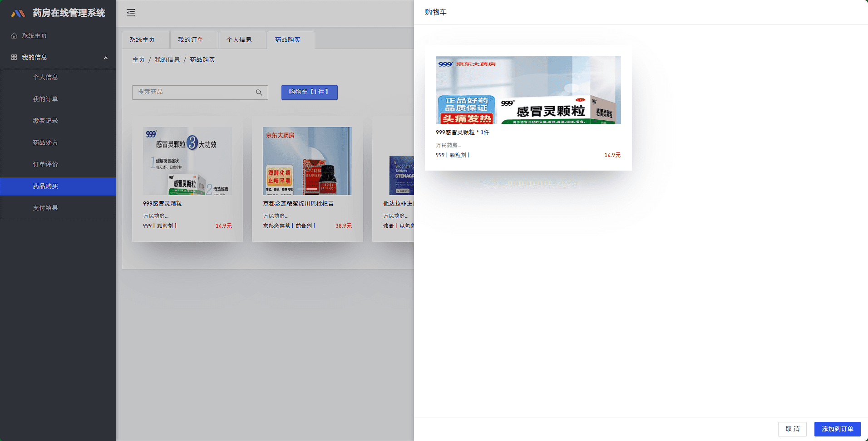This screenshot has width=868, height=441.
Task: Click the 购物车【1 件】button
Action: pyautogui.click(x=309, y=92)
